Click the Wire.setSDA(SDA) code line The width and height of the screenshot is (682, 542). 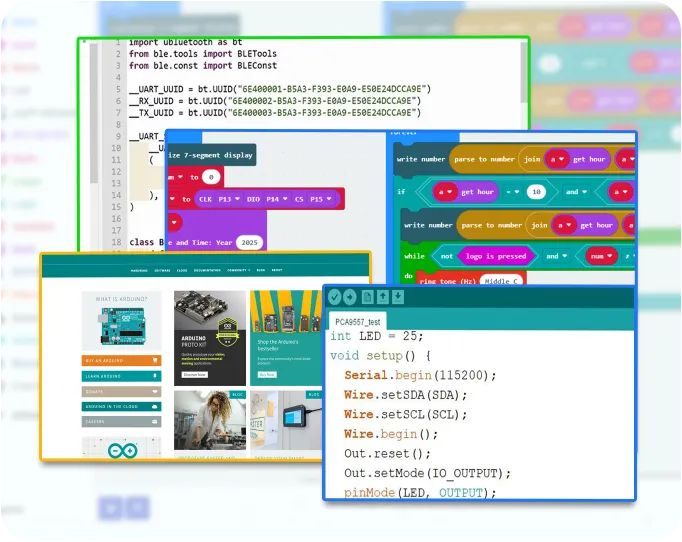(x=405, y=395)
